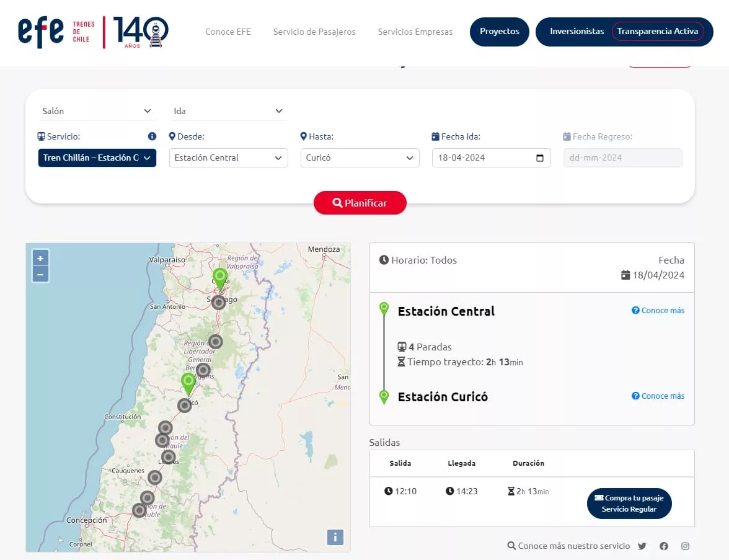This screenshot has height=560, width=729.
Task: Open the Servicios Empresas menu
Action: click(x=415, y=32)
